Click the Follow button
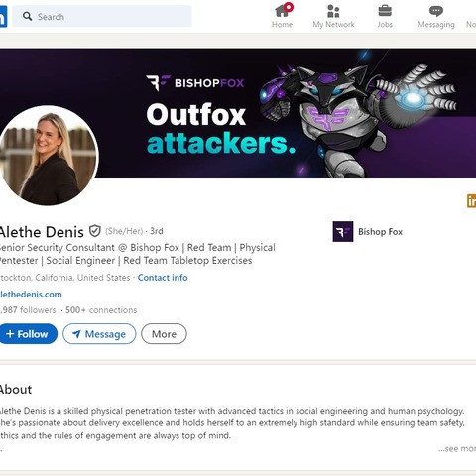Viewport: 476px width, 476px height. pos(28,334)
